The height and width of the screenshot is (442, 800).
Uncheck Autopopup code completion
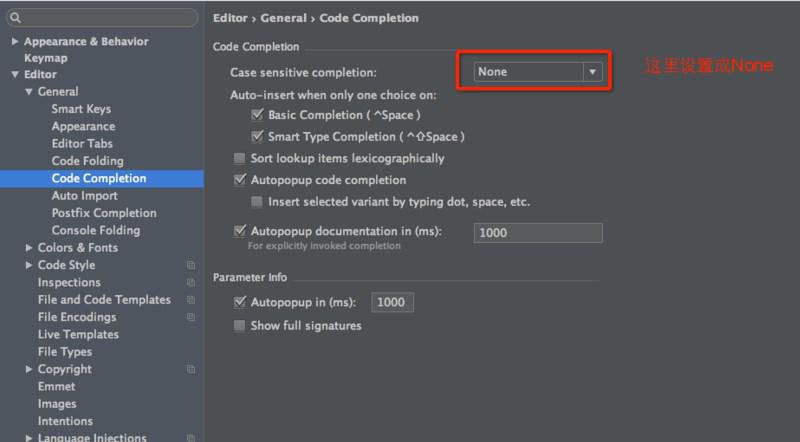tap(240, 180)
